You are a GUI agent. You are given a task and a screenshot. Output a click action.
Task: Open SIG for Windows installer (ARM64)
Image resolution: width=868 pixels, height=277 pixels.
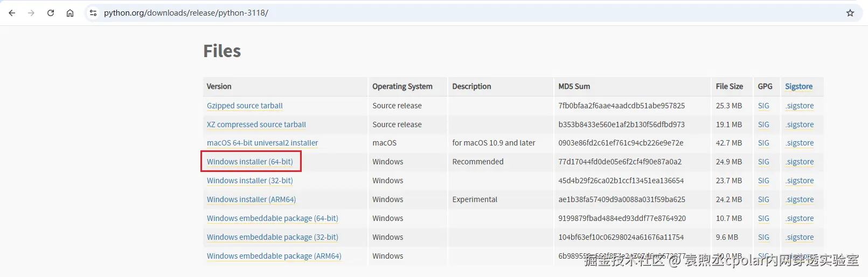(x=763, y=199)
